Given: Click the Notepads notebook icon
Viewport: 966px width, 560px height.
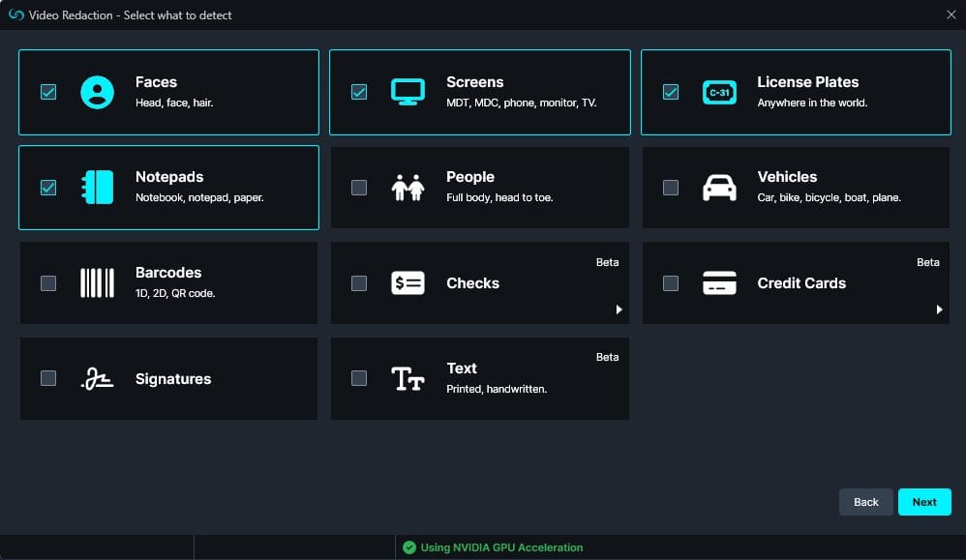Looking at the screenshot, I should [x=98, y=187].
